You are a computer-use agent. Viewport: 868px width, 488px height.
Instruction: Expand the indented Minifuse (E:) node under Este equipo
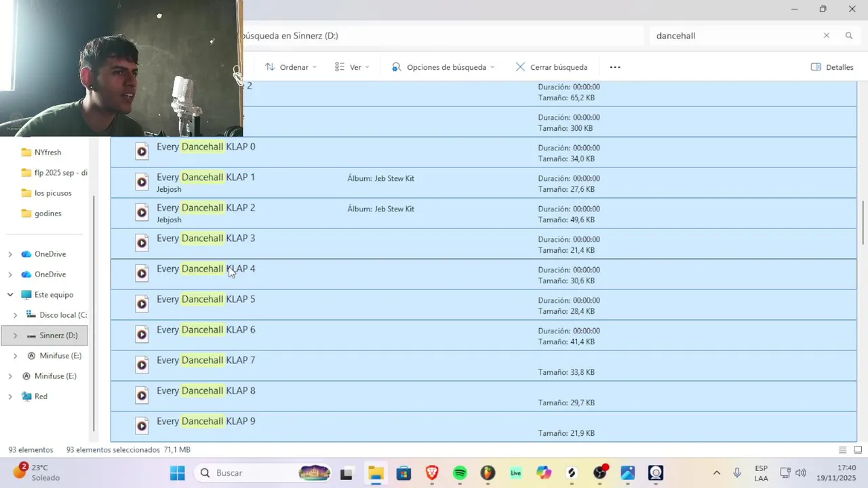pyautogui.click(x=15, y=356)
